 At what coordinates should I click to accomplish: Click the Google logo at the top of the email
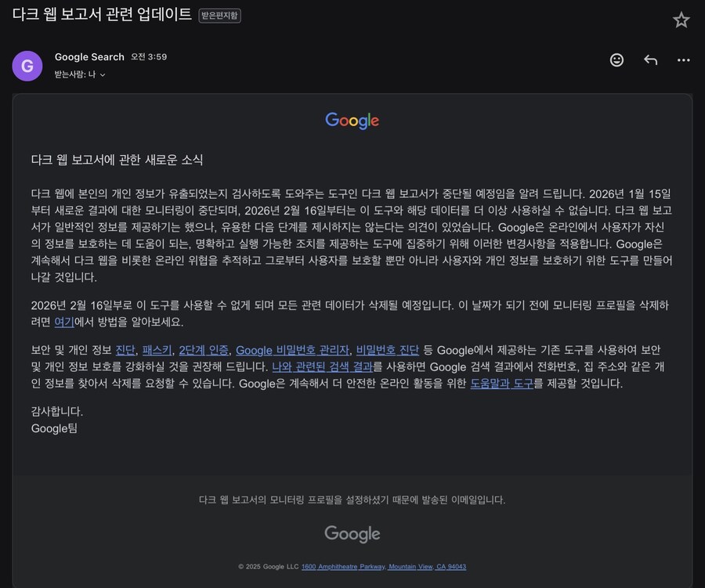click(352, 121)
